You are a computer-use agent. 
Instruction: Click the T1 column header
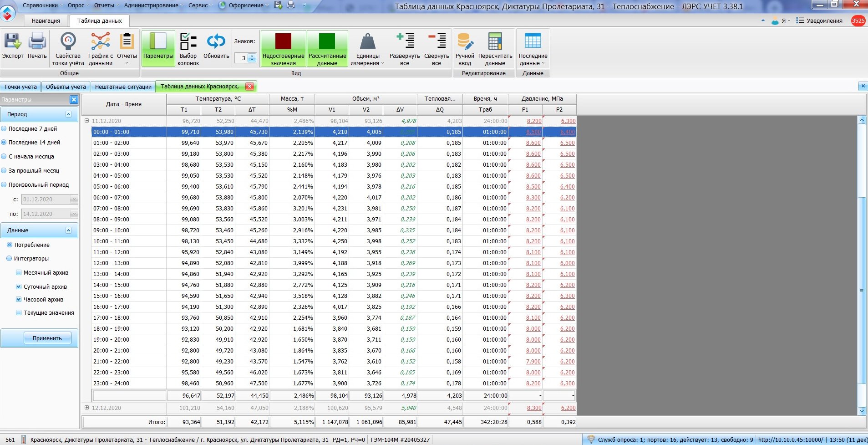[x=184, y=110]
